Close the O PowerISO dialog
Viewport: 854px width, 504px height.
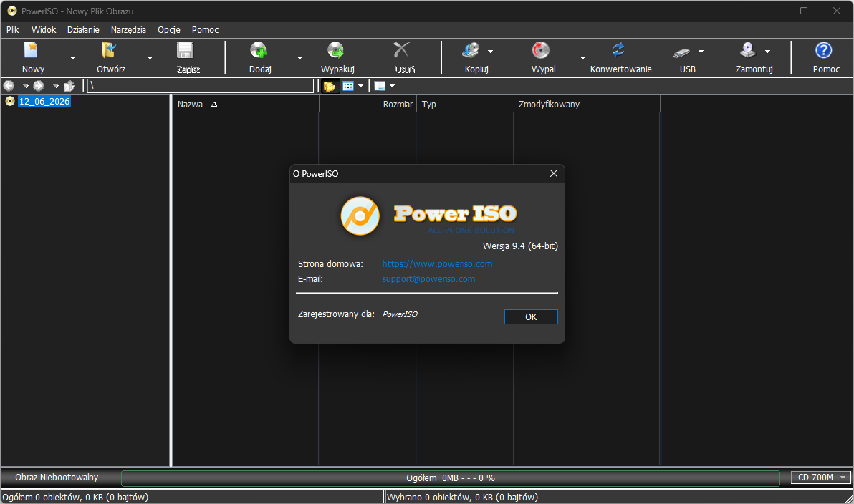click(553, 174)
